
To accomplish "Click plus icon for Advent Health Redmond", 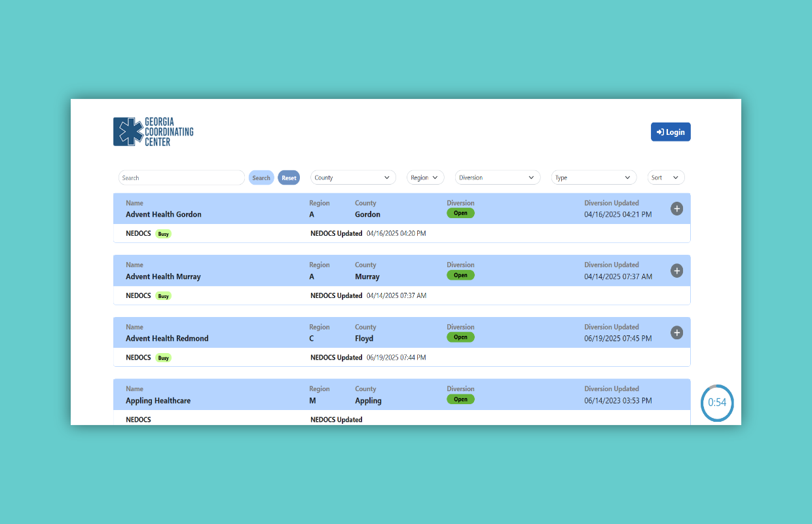I will 676,333.
